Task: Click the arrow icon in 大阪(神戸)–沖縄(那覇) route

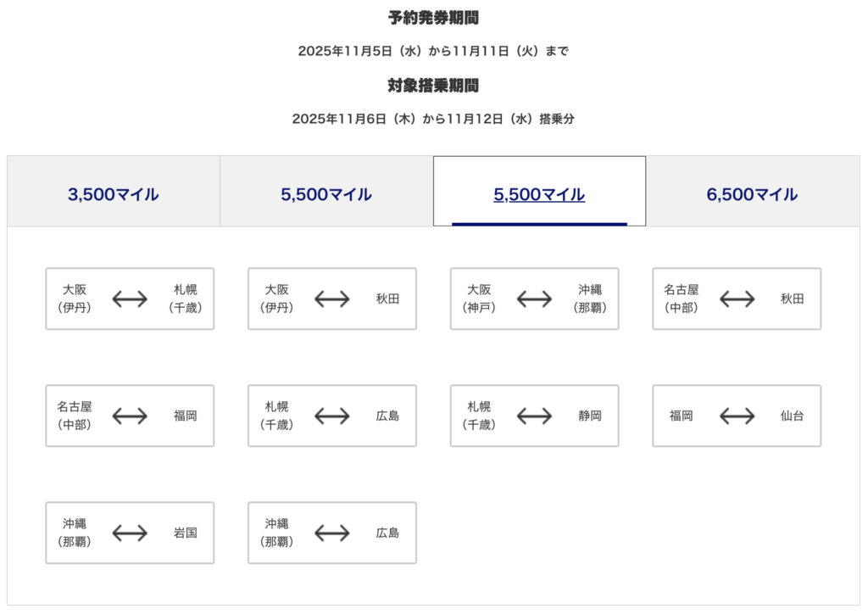Action: pos(535,299)
